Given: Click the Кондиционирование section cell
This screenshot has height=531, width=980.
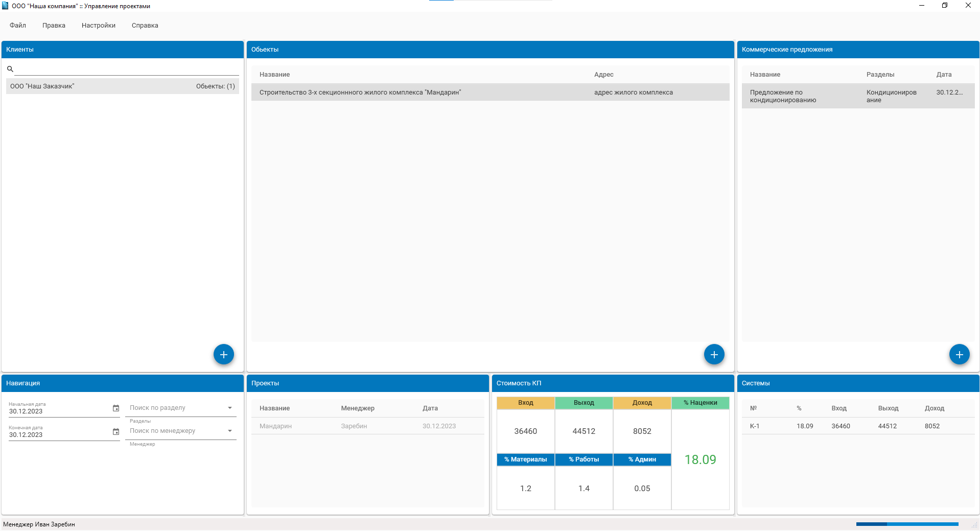Looking at the screenshot, I should [x=892, y=96].
